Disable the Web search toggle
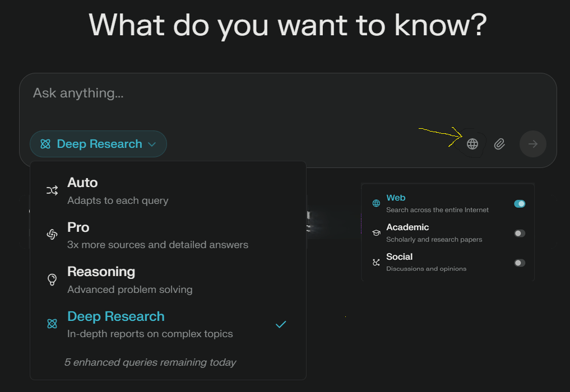570x392 pixels. pos(520,204)
